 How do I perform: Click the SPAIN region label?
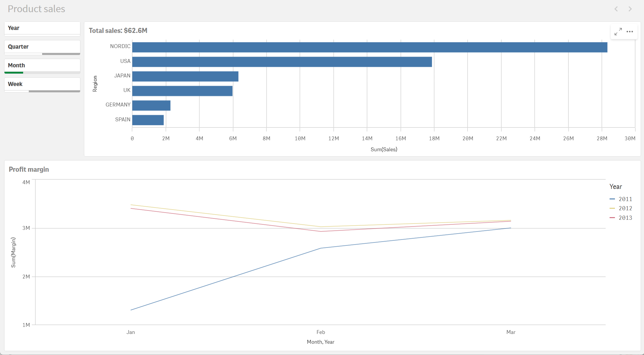click(123, 120)
